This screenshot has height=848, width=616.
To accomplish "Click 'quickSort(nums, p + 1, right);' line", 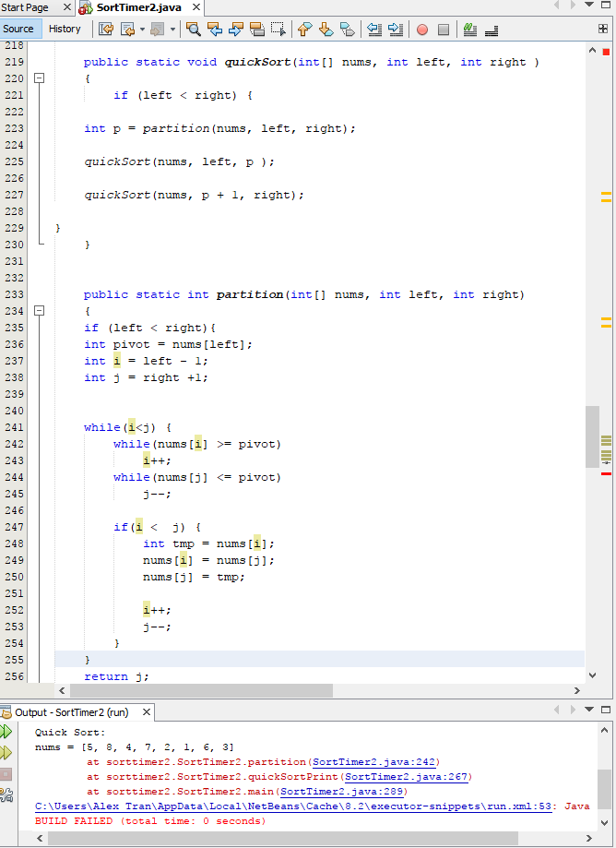I will tap(194, 195).
